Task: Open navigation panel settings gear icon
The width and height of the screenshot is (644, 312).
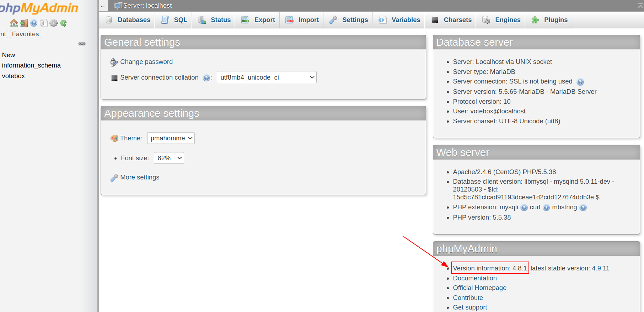Action: click(x=53, y=23)
